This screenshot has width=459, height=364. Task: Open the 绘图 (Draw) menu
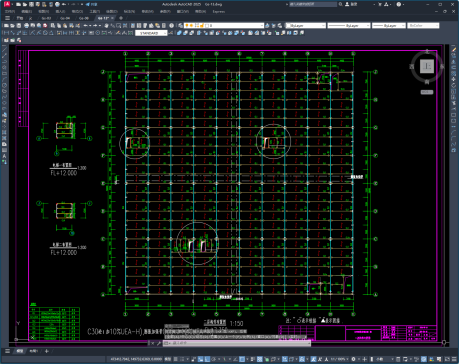click(x=111, y=11)
